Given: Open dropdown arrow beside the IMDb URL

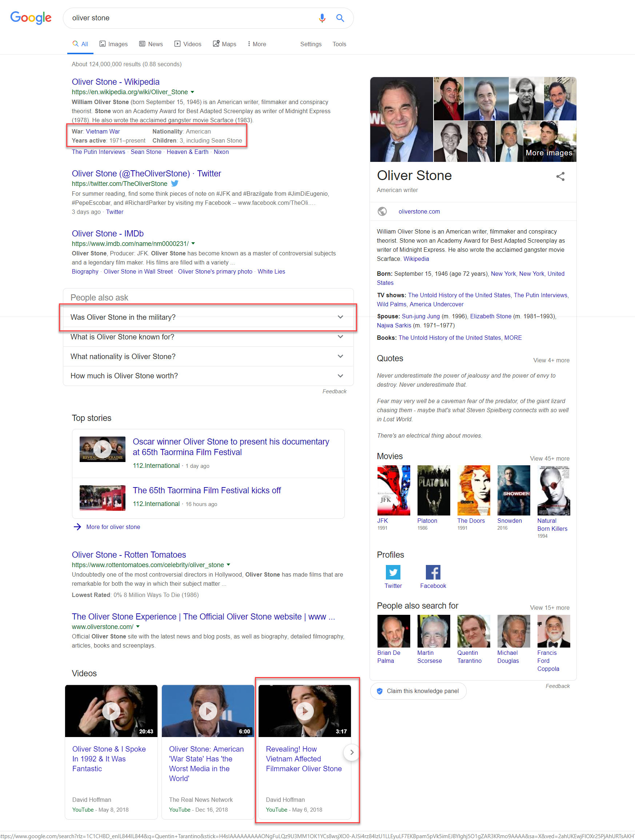Looking at the screenshot, I should [193, 243].
